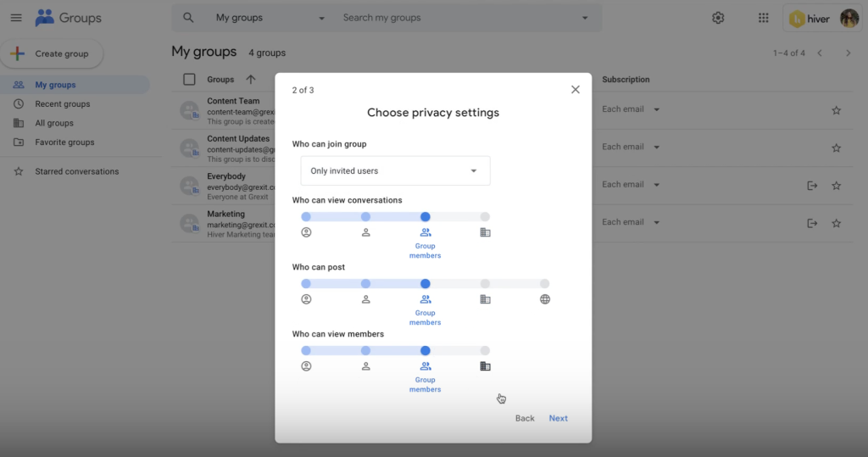
Task: Click the hiver logo badge
Action: (810, 19)
